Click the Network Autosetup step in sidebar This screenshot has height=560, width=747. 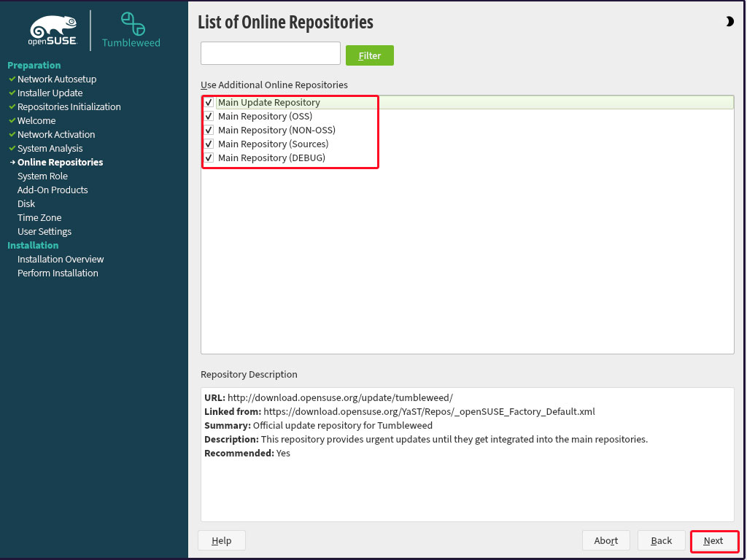[x=57, y=79]
